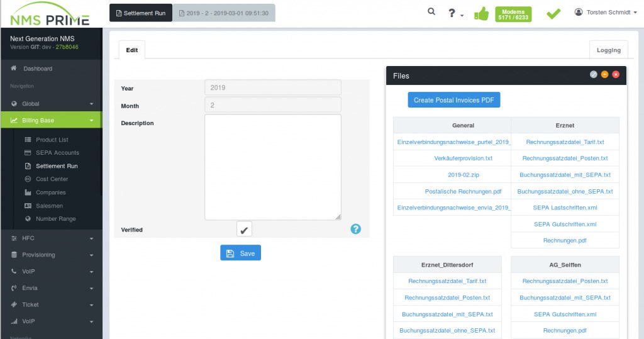Click the green thumbs-up icon
Image resolution: width=644 pixels, height=339 pixels.
pos(481,14)
